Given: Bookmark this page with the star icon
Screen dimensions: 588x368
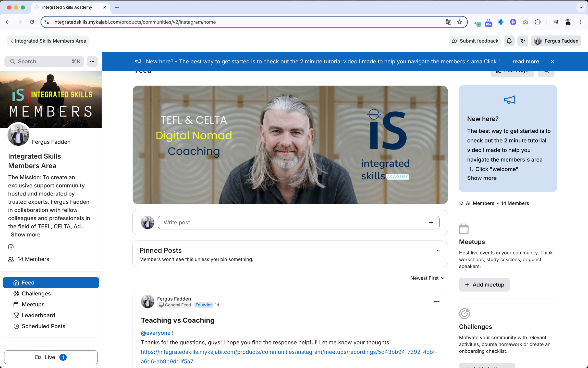Looking at the screenshot, I should 459,22.
